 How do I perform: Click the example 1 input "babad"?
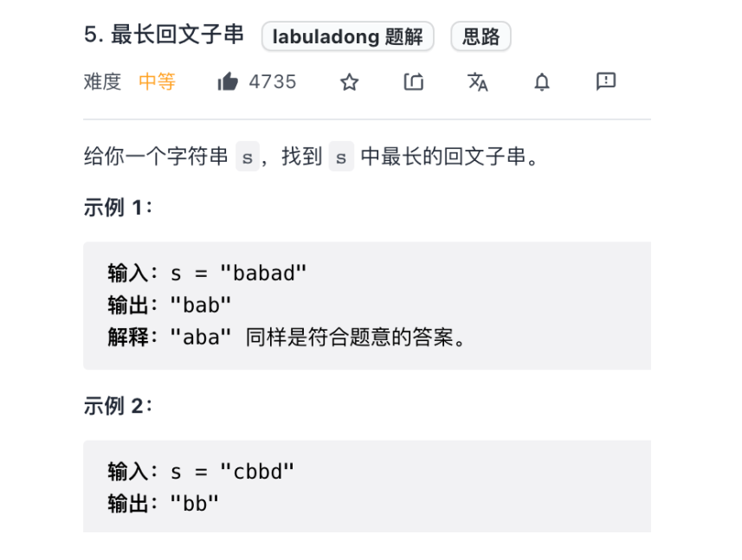pos(263,273)
